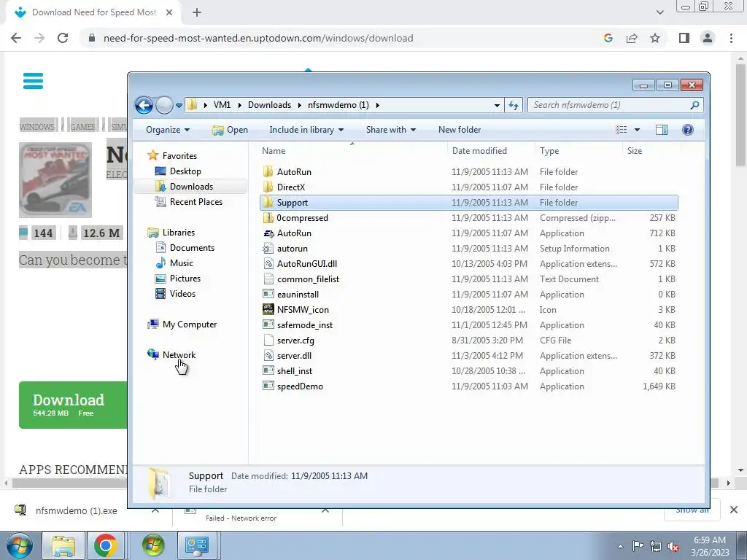Click the volume icon in system tray
747x560 pixels.
pos(673,546)
